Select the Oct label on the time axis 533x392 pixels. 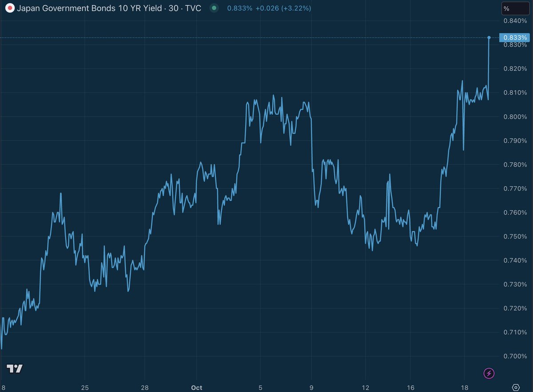(196, 388)
